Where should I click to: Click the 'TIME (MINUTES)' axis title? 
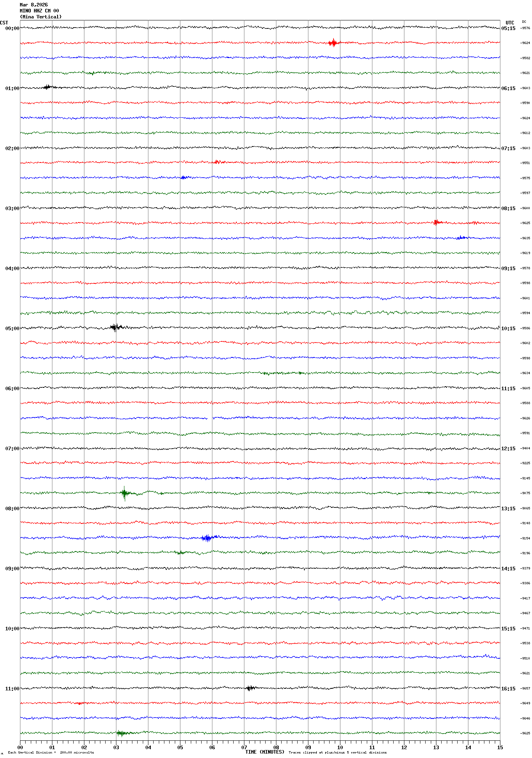pyautogui.click(x=264, y=752)
